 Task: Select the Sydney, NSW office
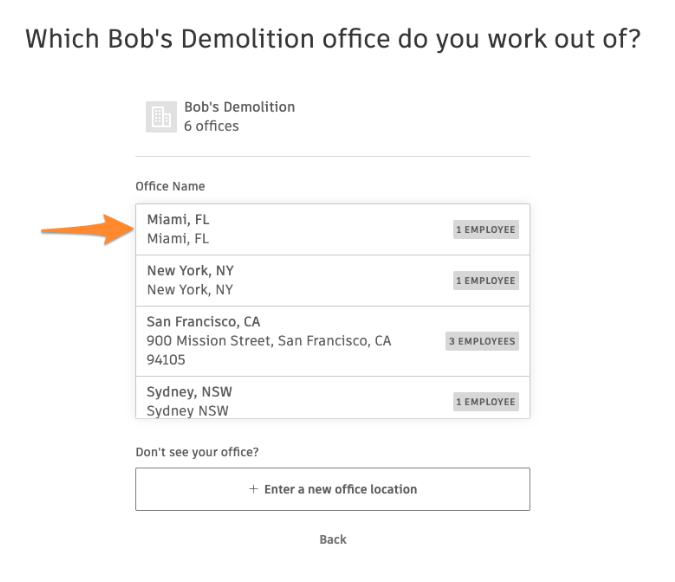coord(333,397)
